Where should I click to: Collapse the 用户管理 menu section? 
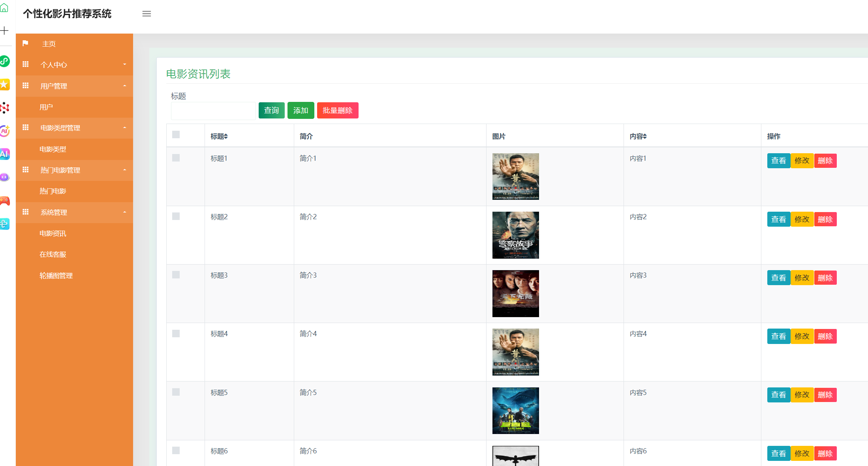[x=125, y=86]
